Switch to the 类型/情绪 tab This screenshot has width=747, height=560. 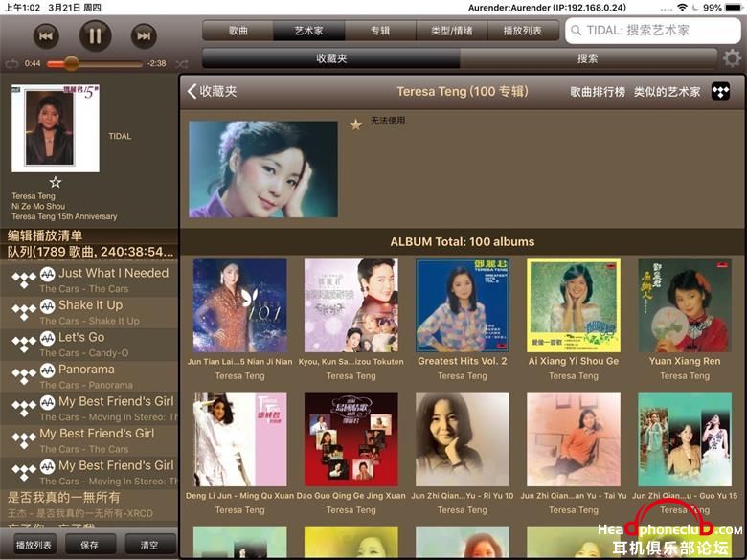[452, 31]
